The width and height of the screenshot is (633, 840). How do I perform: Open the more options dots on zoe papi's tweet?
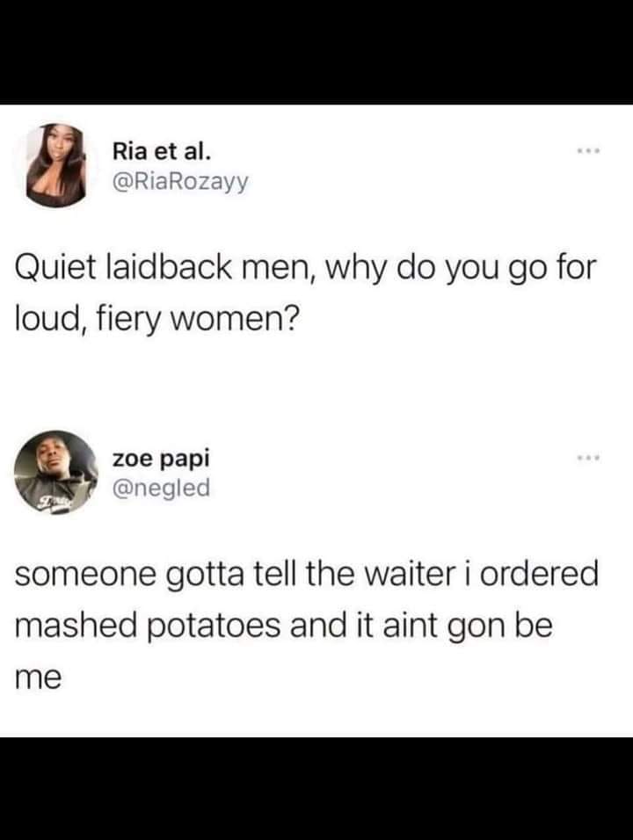[588, 458]
